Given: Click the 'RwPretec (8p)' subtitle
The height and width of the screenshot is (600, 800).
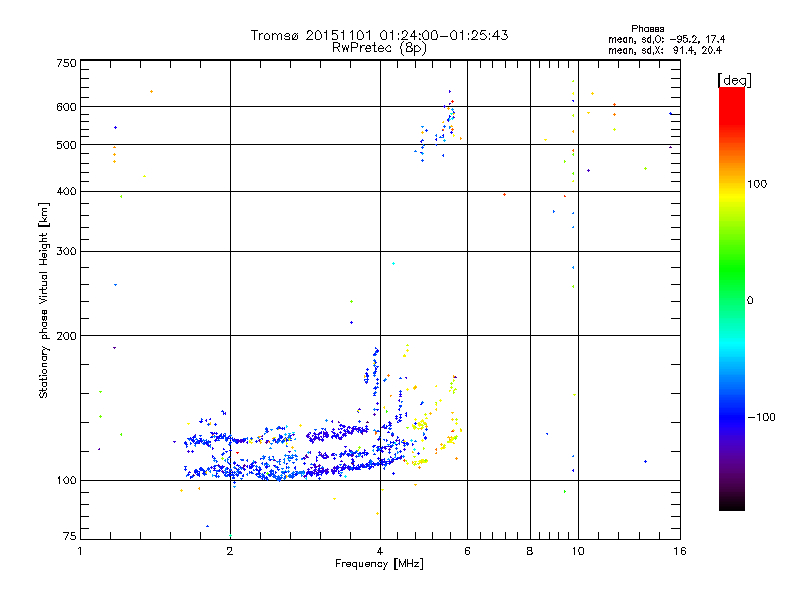Looking at the screenshot, I should (x=379, y=48).
